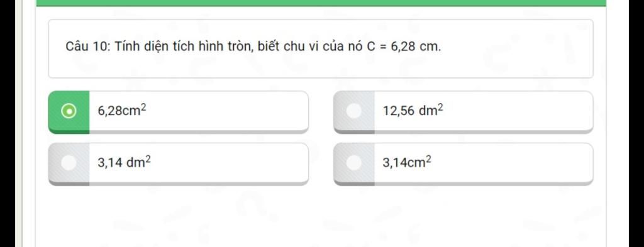Click the 3,14 dm² answer text

click(125, 162)
